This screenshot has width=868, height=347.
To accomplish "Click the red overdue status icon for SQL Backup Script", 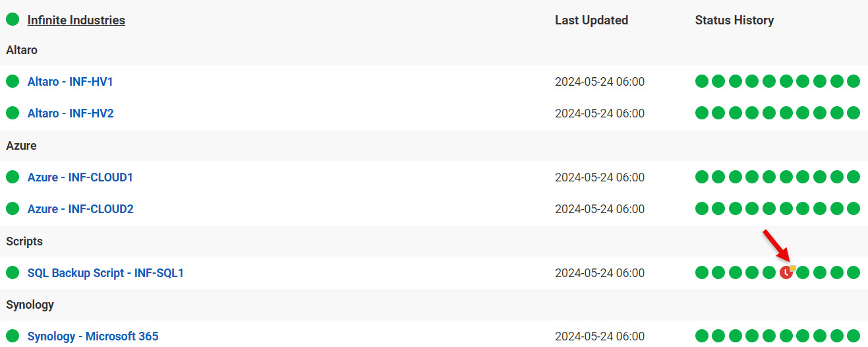I will 786,272.
